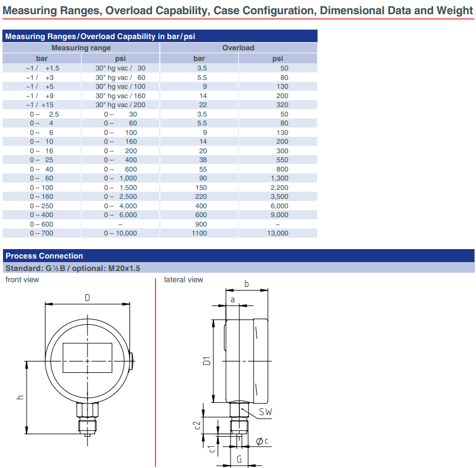Click the Measuring range column header
The height and width of the screenshot is (468, 476).
(x=81, y=48)
